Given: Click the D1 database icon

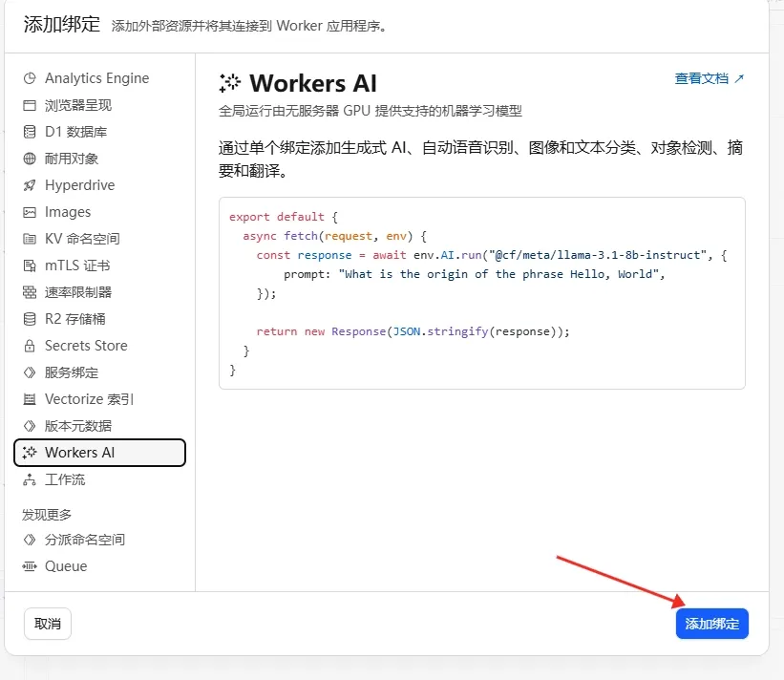Looking at the screenshot, I should pos(30,132).
